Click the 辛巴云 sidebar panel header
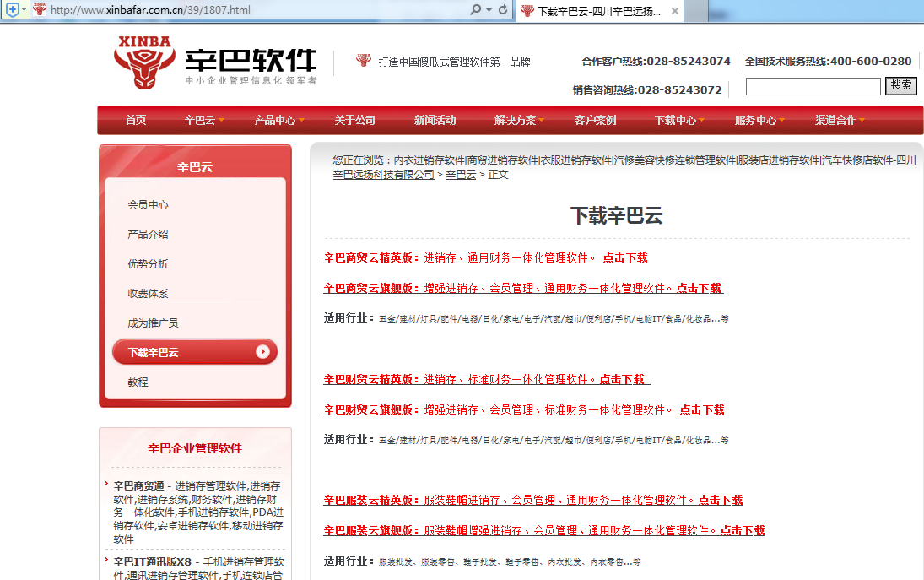Viewport: 924px width, 580px height. pyautogui.click(x=195, y=167)
